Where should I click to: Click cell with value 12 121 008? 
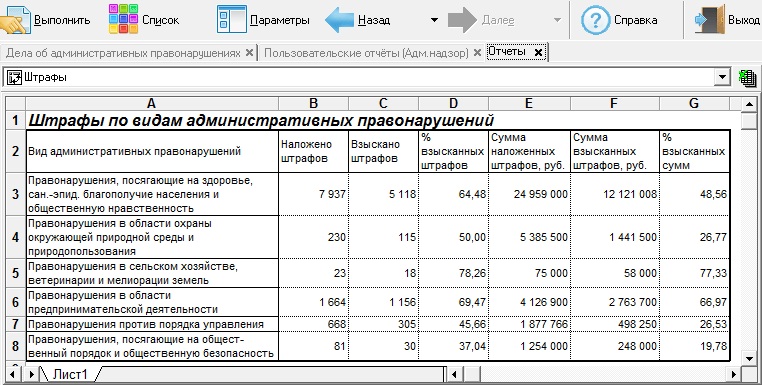tap(615, 194)
